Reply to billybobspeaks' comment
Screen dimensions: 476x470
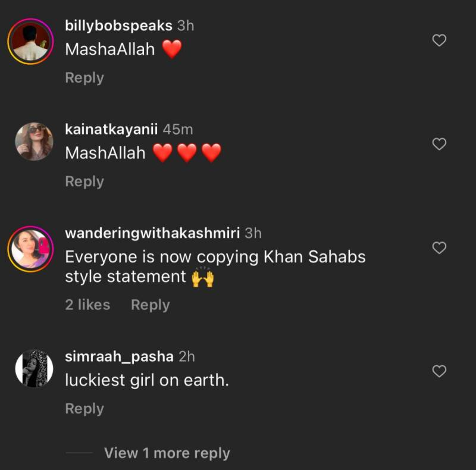[84, 78]
